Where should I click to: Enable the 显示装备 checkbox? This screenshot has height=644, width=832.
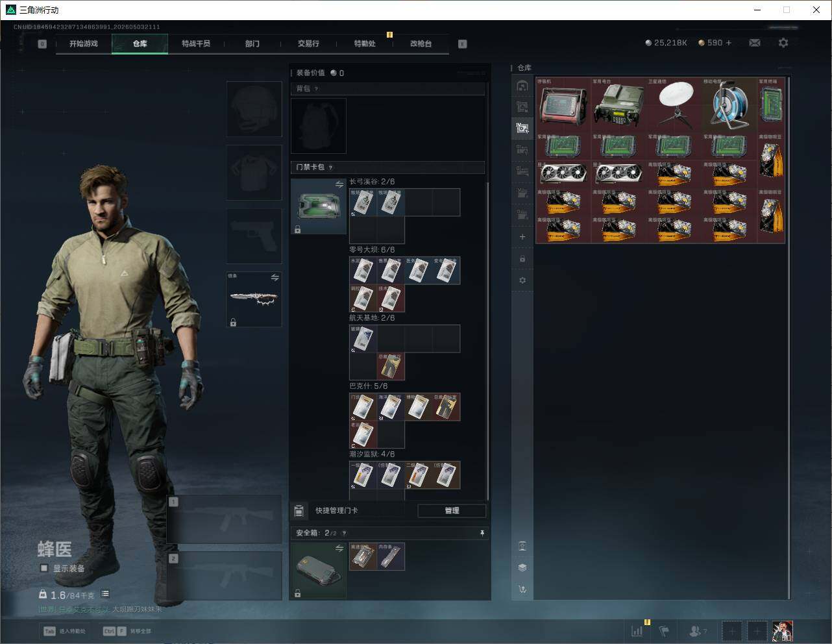[44, 568]
